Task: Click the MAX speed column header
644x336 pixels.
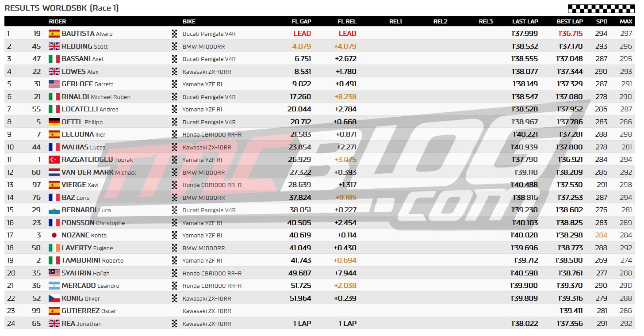Action: click(626, 21)
